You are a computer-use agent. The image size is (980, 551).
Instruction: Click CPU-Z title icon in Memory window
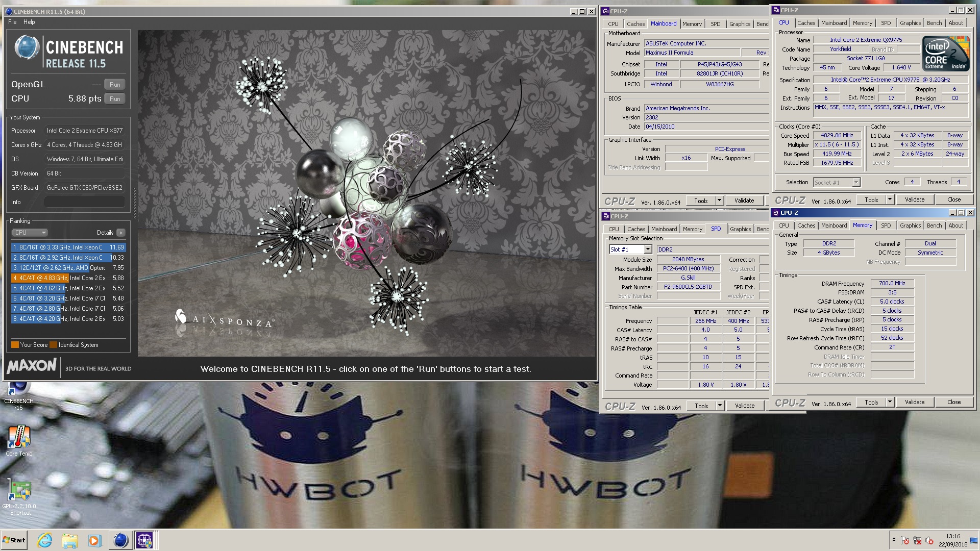click(x=776, y=213)
